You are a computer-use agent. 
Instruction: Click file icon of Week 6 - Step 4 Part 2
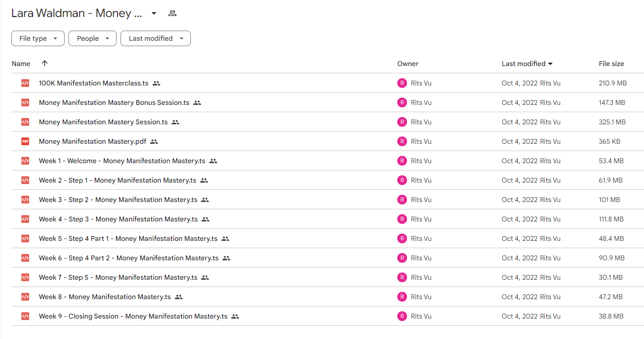coord(25,258)
